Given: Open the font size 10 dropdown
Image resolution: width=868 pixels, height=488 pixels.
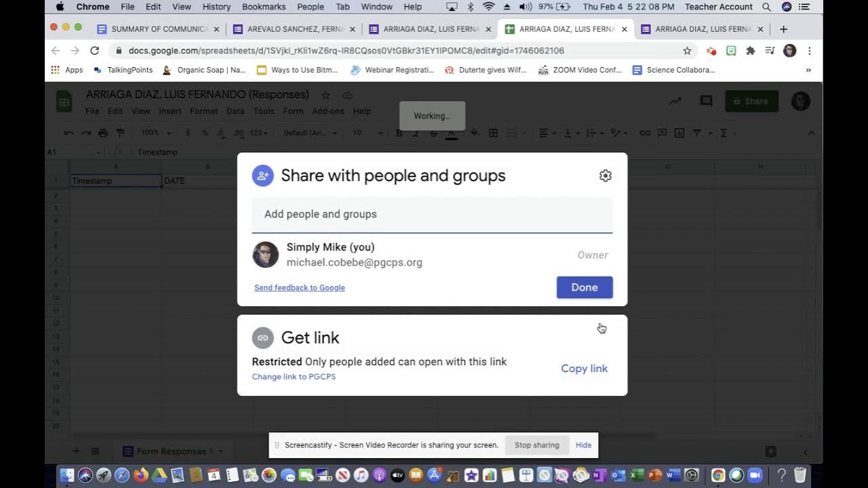Looking at the screenshot, I should (367, 133).
